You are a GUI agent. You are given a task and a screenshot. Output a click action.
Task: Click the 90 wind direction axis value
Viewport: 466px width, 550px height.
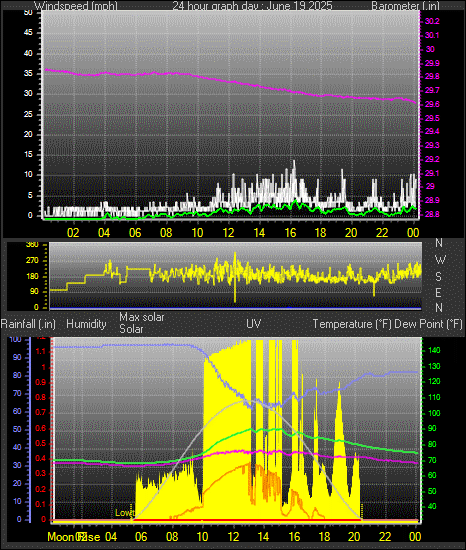[x=34, y=291]
